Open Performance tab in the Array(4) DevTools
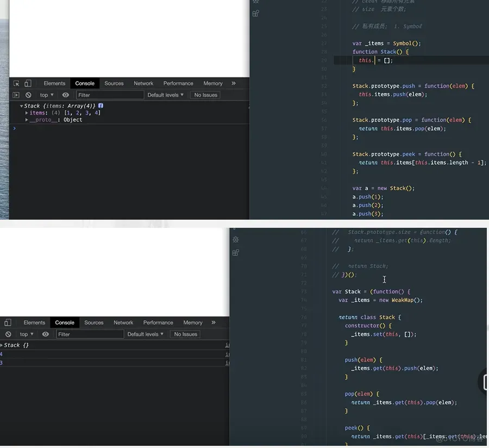 coord(178,83)
